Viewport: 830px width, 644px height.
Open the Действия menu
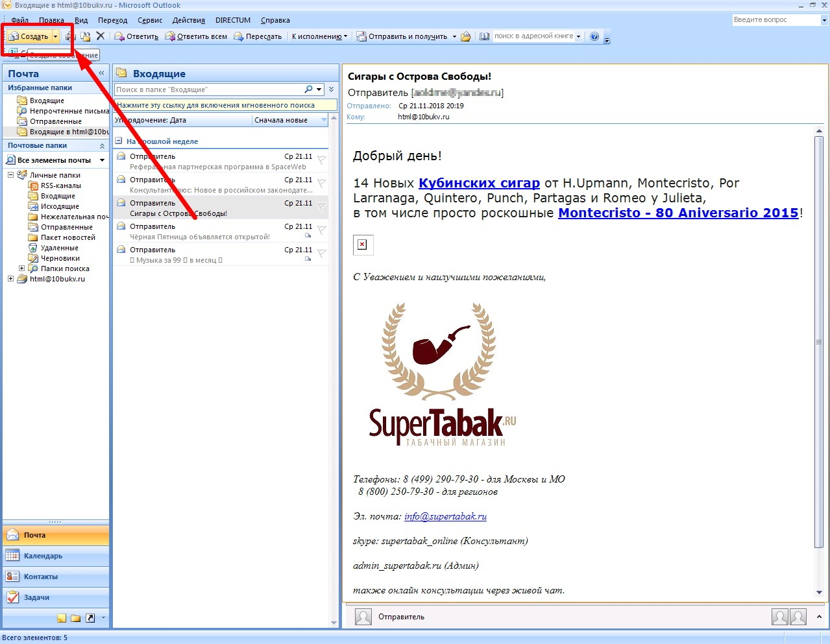(x=189, y=20)
